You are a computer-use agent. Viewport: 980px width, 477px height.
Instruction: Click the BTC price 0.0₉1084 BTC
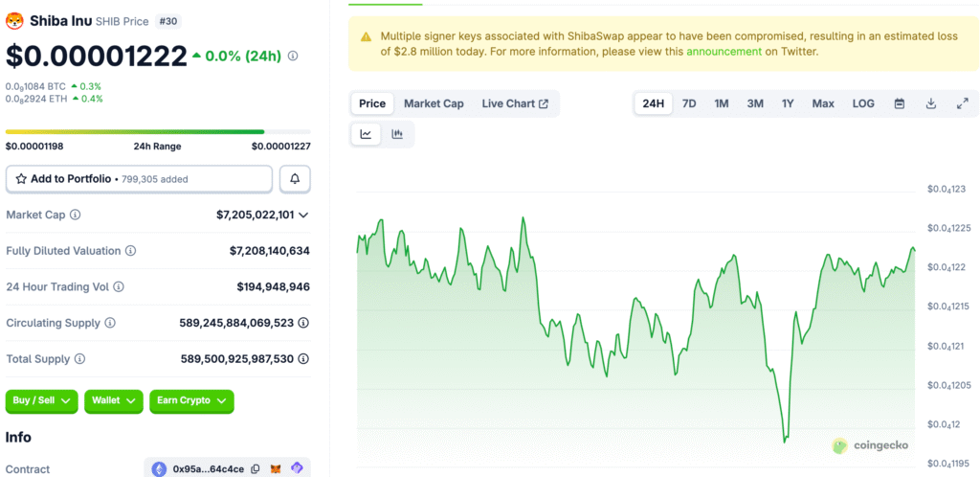point(35,86)
